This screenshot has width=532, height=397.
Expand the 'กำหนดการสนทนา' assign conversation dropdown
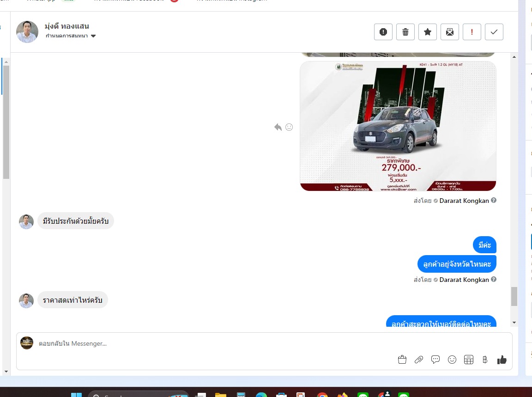pyautogui.click(x=71, y=36)
